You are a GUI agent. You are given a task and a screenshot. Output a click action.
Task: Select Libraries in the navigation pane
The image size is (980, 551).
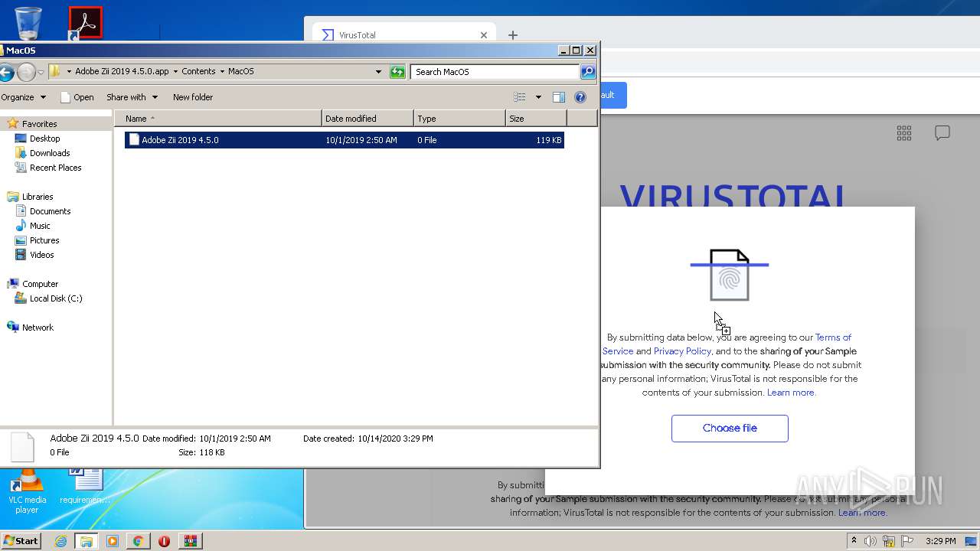pyautogui.click(x=38, y=197)
